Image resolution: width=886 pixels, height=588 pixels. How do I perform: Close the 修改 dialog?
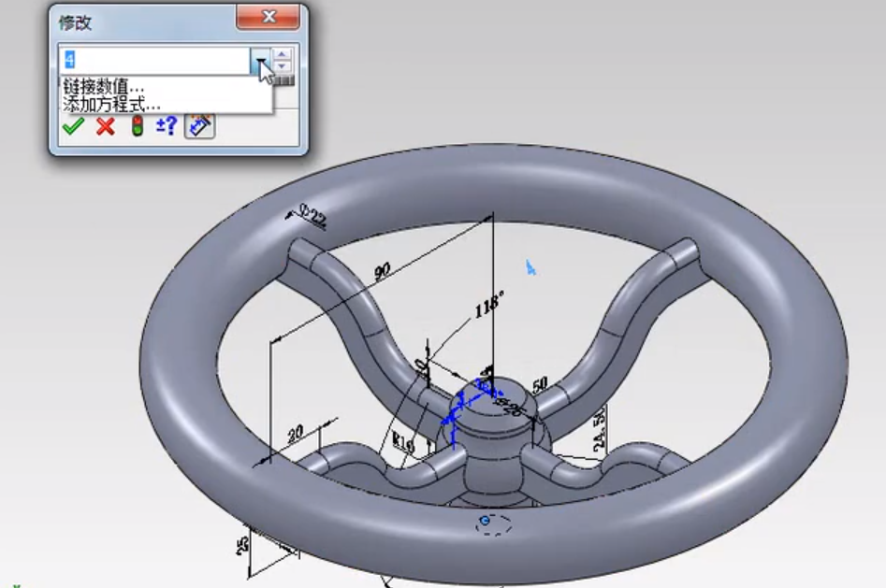click(269, 17)
